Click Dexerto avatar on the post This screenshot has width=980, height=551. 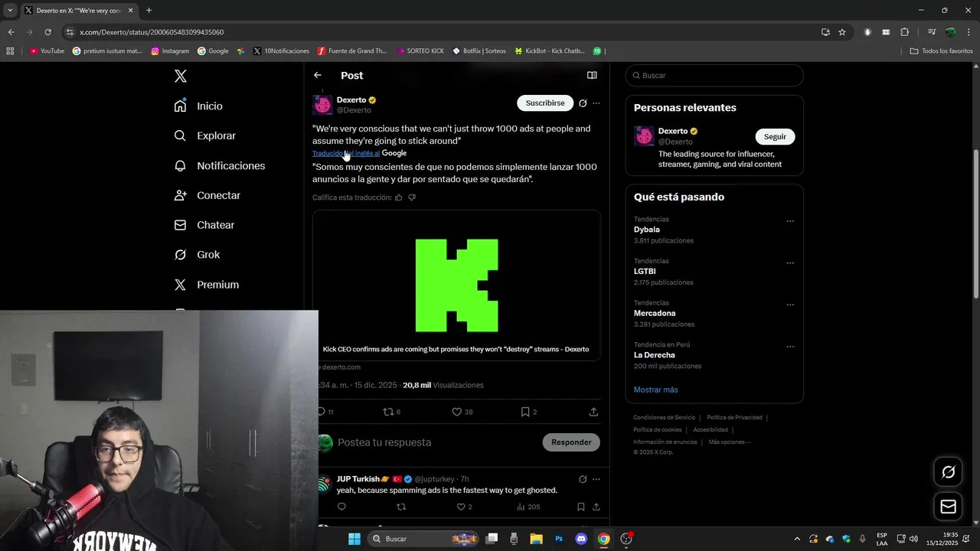322,104
